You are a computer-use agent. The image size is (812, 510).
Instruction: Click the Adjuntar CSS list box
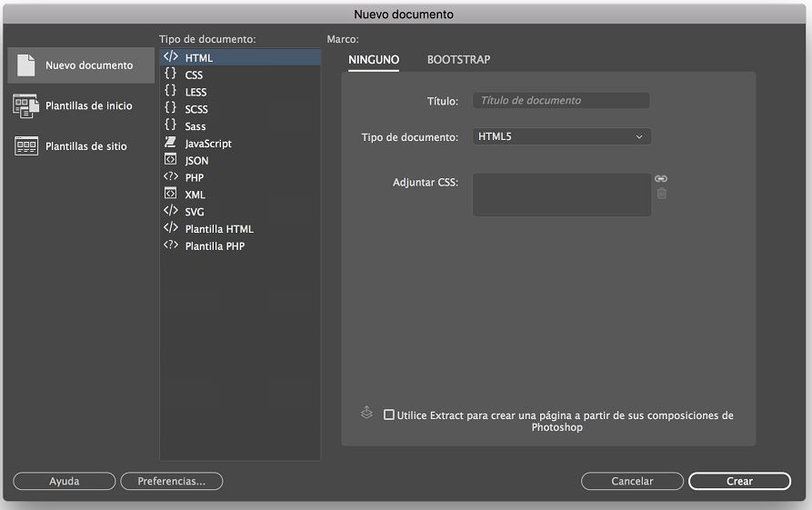point(562,195)
